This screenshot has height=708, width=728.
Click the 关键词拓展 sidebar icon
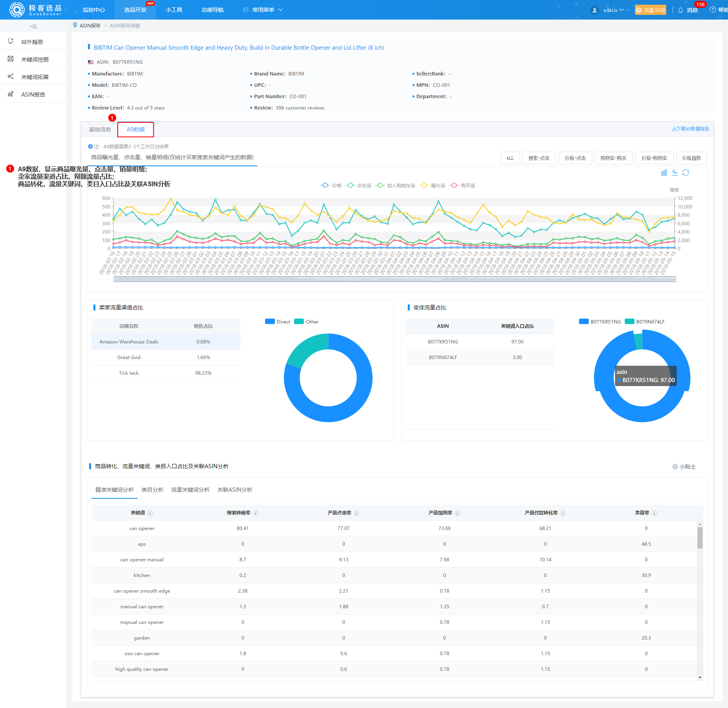pyautogui.click(x=11, y=77)
